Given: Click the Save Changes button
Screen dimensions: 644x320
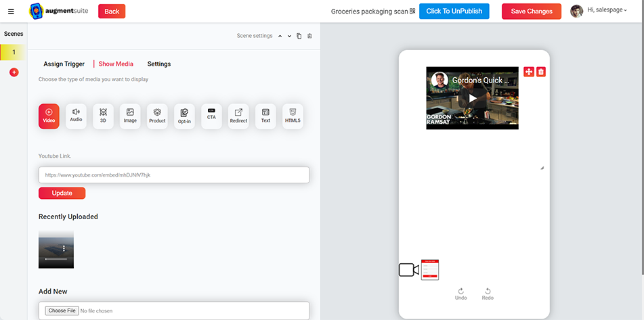Looking at the screenshot, I should coord(532,12).
